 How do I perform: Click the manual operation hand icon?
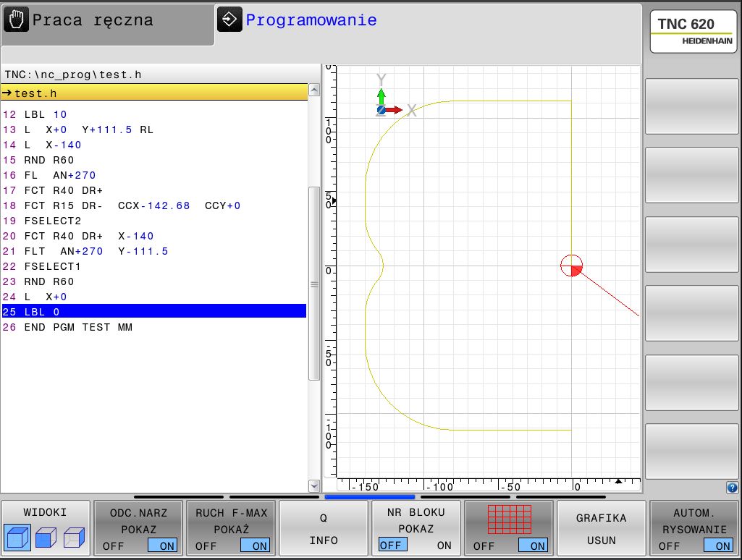tap(16, 20)
